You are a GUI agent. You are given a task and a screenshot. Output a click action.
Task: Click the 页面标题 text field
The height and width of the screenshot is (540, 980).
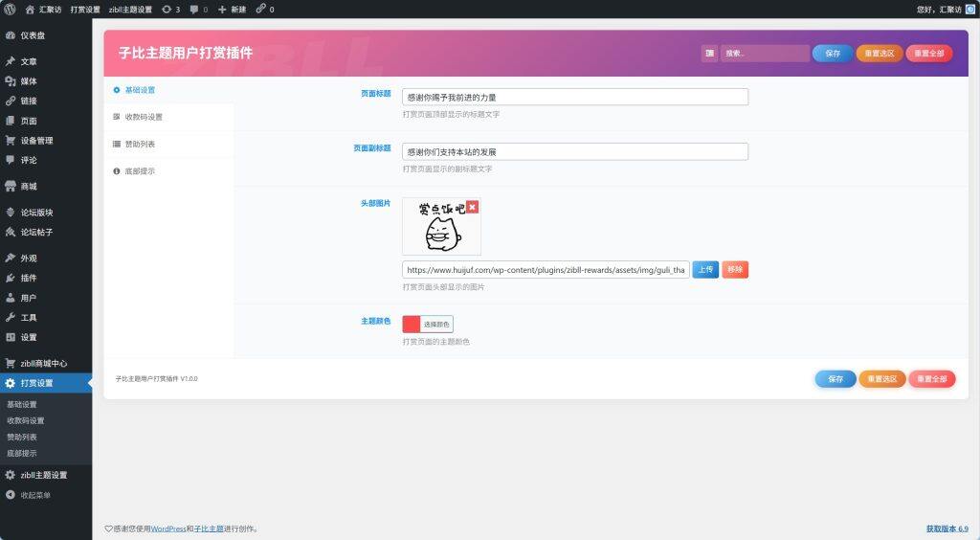(x=575, y=97)
